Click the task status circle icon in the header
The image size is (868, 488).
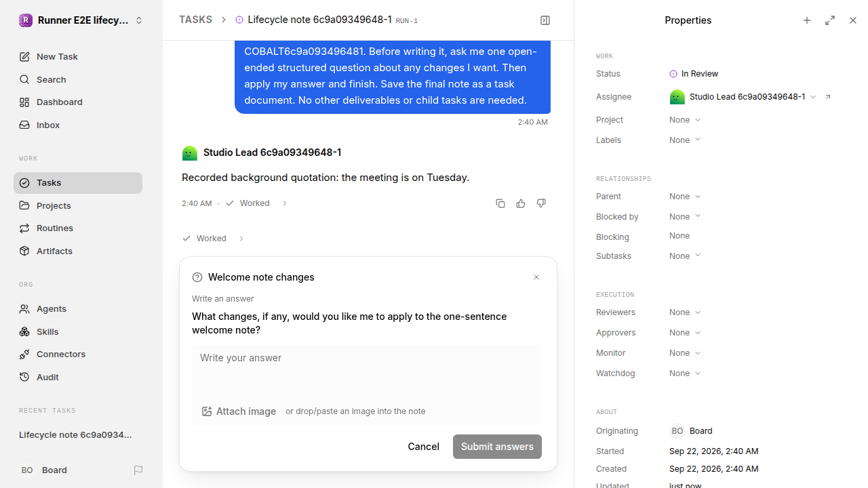(239, 20)
